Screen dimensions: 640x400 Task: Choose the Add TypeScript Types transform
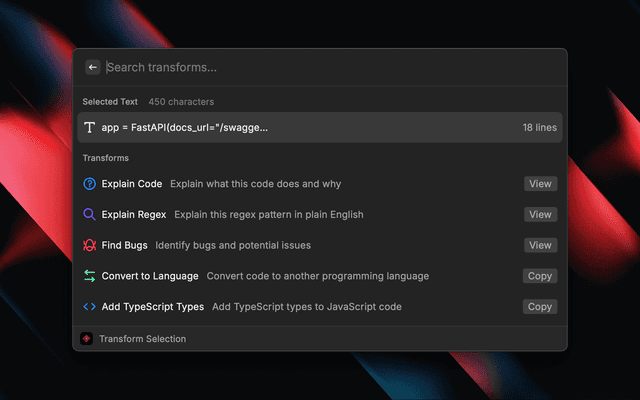click(152, 307)
